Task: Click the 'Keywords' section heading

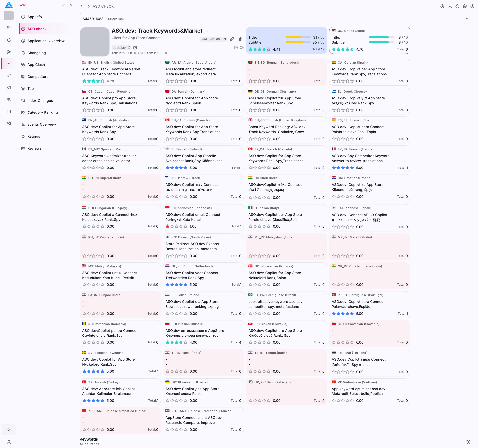Action: point(89,439)
